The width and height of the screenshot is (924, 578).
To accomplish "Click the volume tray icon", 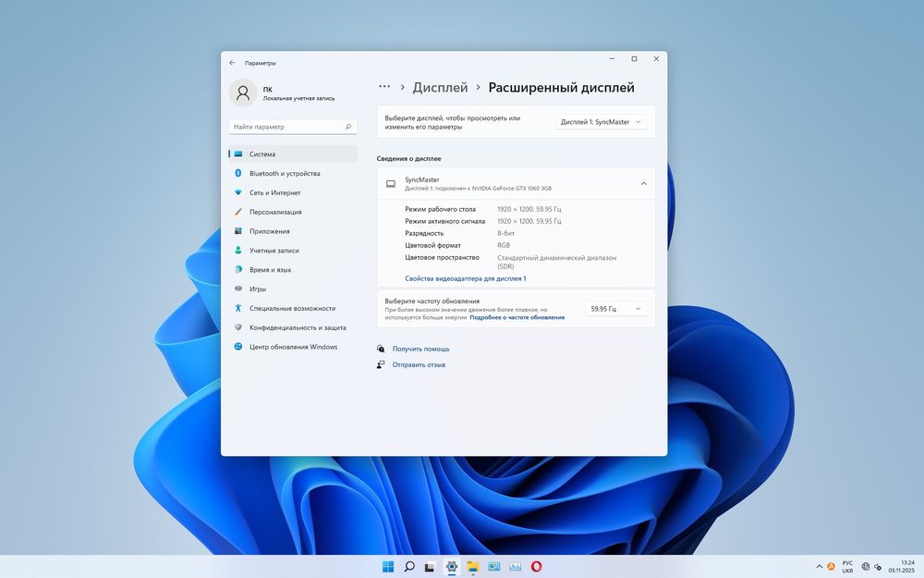I will [x=878, y=568].
